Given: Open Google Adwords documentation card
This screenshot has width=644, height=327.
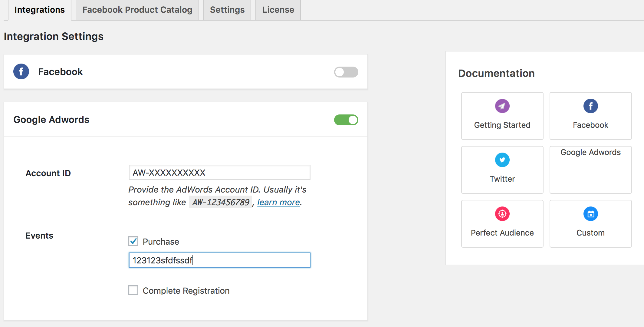Looking at the screenshot, I should click(x=590, y=170).
